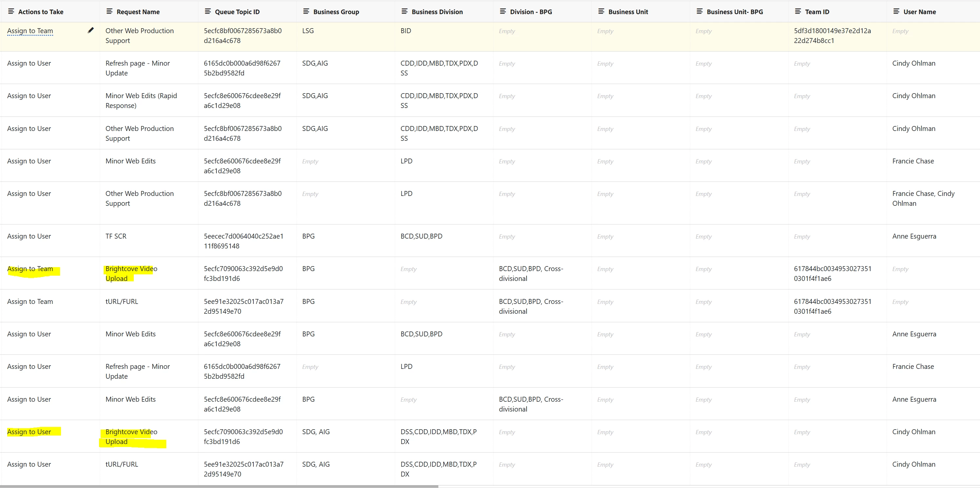
Task: Click text-type icon on Business Group header
Action: coord(306,11)
